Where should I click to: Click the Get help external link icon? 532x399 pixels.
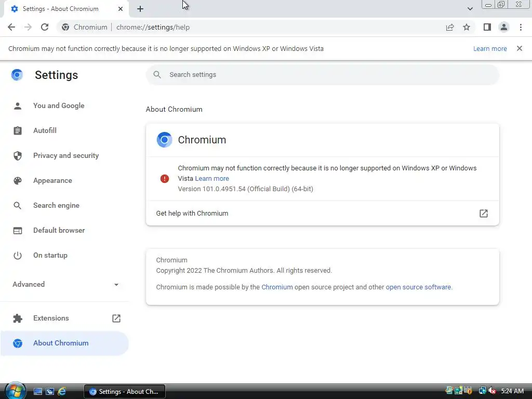(x=484, y=214)
